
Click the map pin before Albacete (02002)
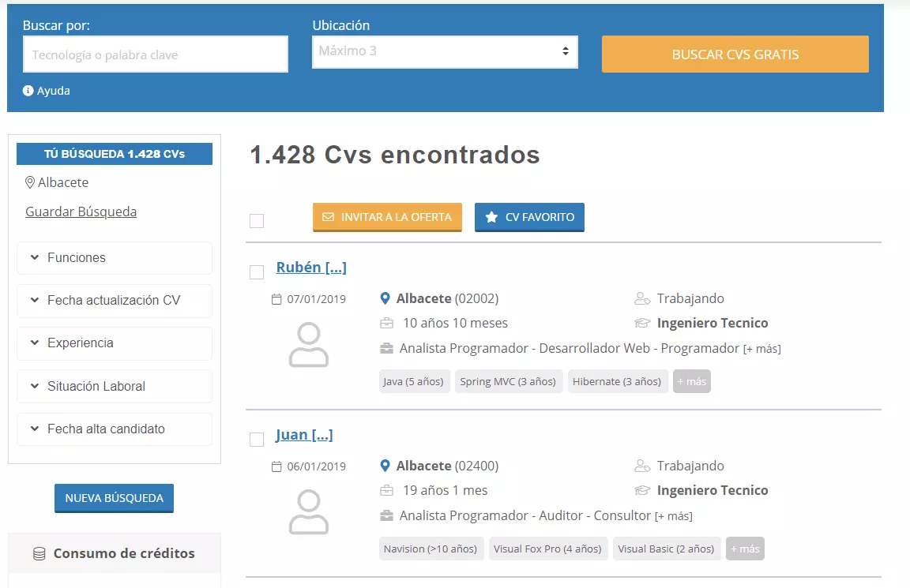385,298
